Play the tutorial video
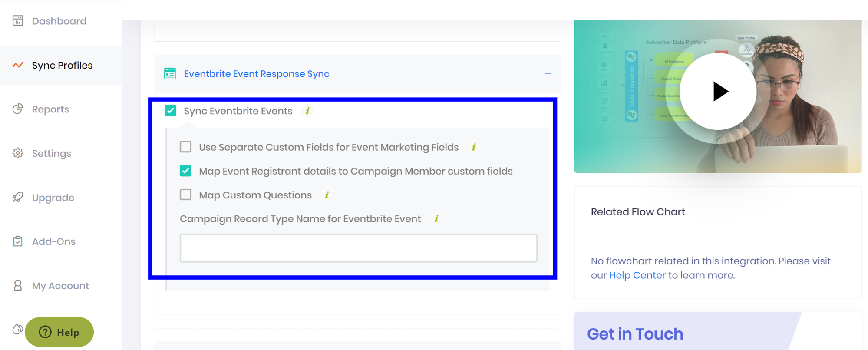The image size is (868, 350). point(718,92)
